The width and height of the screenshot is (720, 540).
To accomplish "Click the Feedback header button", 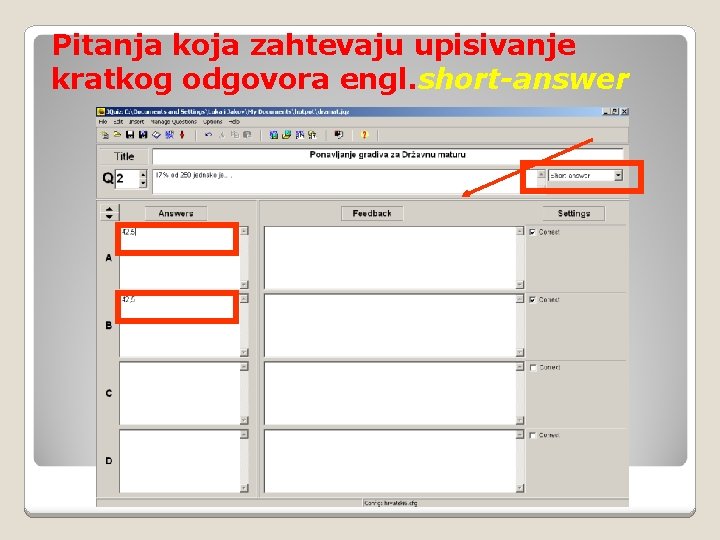I will 372,214.
